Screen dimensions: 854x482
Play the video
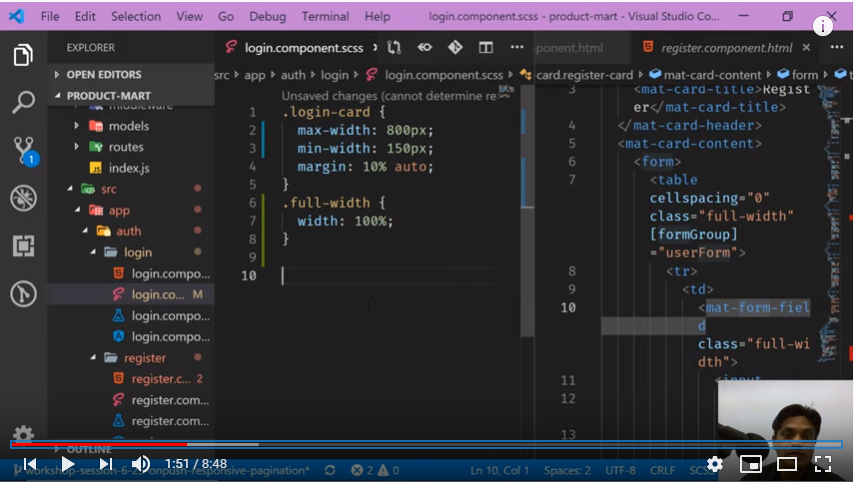pos(67,464)
